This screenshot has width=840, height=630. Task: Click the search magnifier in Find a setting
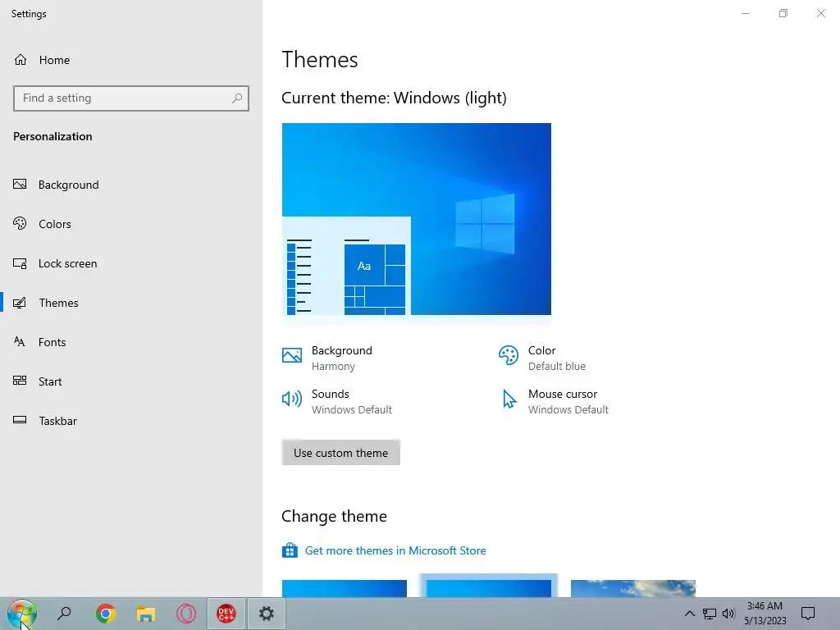coord(237,98)
